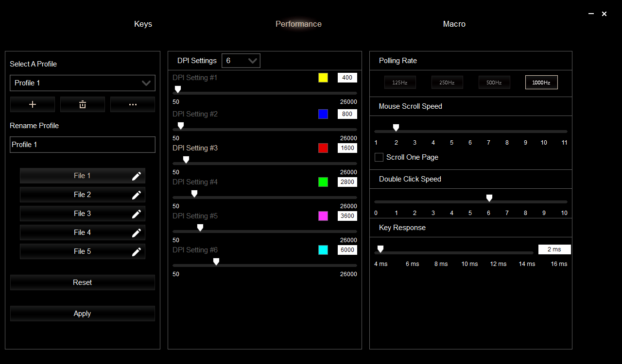This screenshot has height=364, width=622.
Task: Click the 16 ms Key Response label
Action: coord(559,264)
